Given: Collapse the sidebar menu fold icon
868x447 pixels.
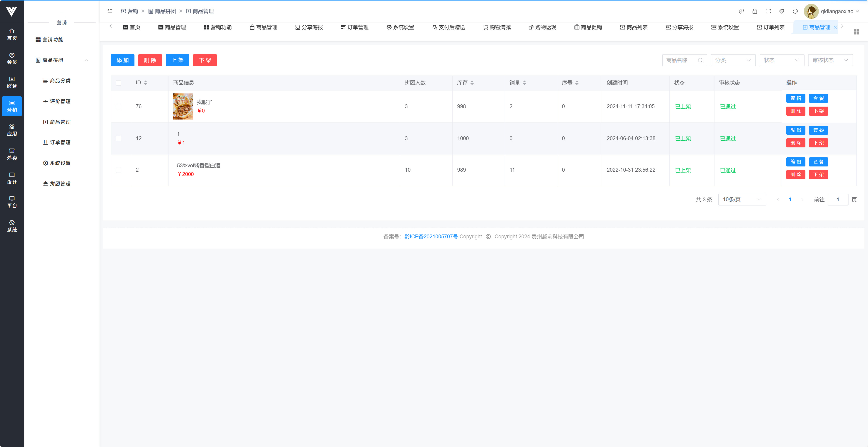Looking at the screenshot, I should tap(110, 11).
